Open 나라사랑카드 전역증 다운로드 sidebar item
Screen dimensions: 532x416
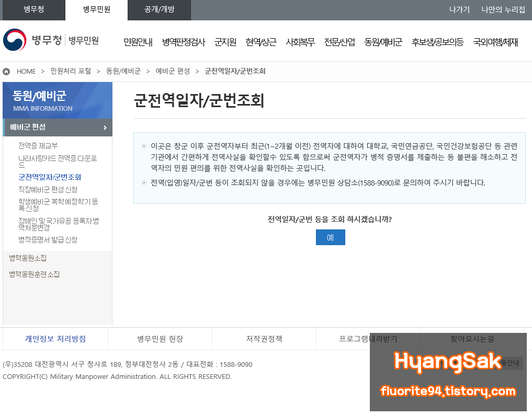point(58,161)
